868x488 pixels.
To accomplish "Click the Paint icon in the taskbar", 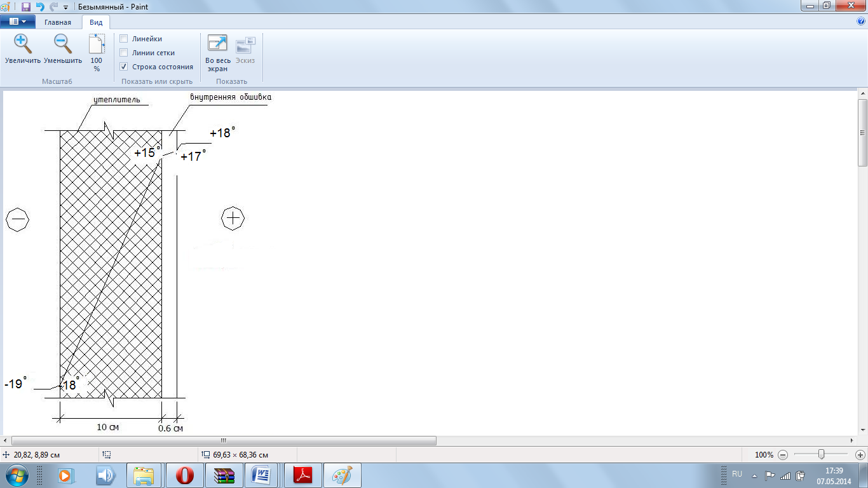I will click(x=342, y=475).
